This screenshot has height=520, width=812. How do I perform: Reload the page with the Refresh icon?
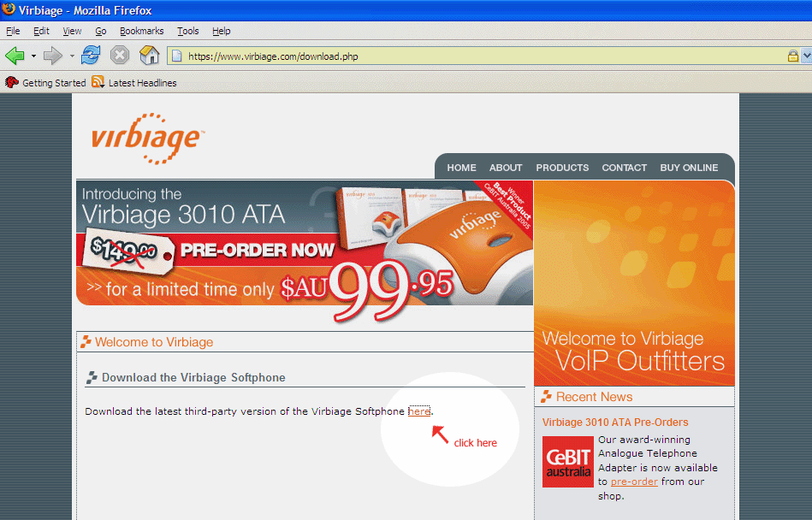click(91, 55)
